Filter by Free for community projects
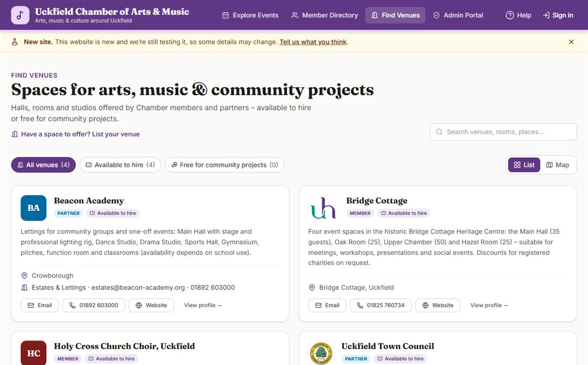This screenshot has height=365, width=588. coord(225,165)
